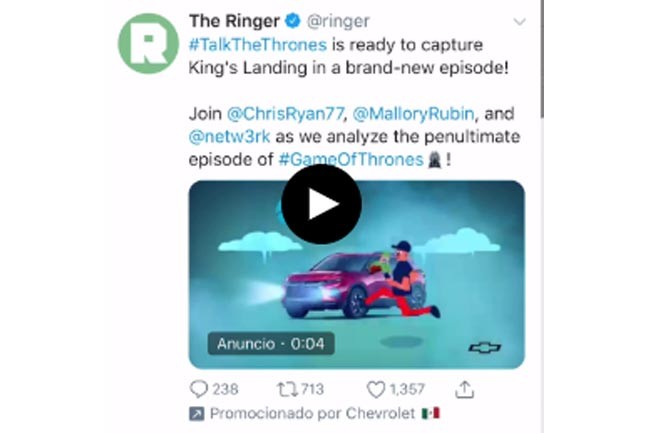Open the #TalkTheThrones hashtag
650x433 pixels.
pos(257,45)
